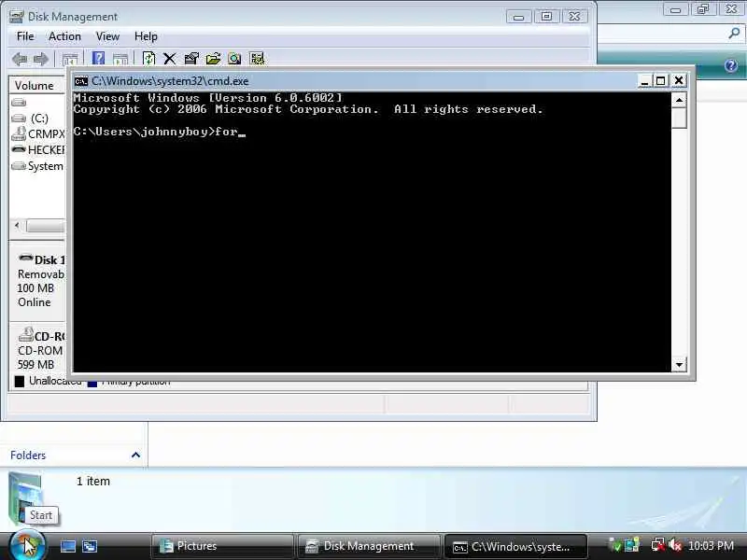Select the unnamed first volume row icon

point(19,103)
